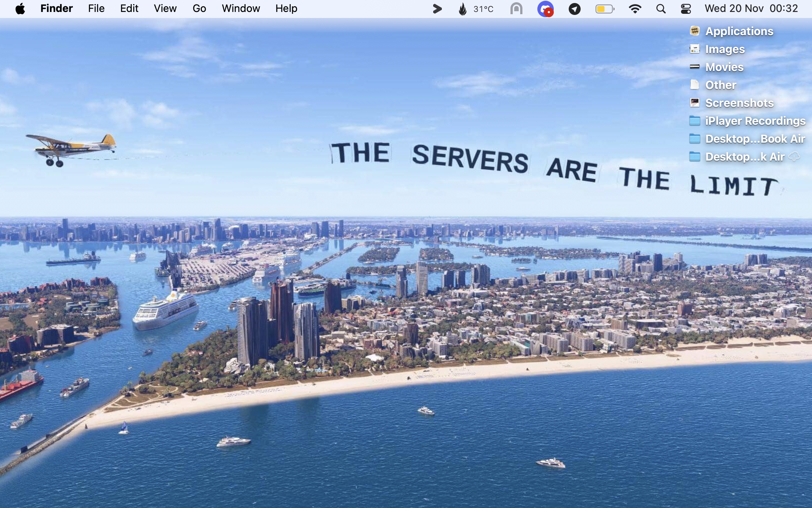Open the View menu
This screenshot has width=812, height=508.
point(165,9)
